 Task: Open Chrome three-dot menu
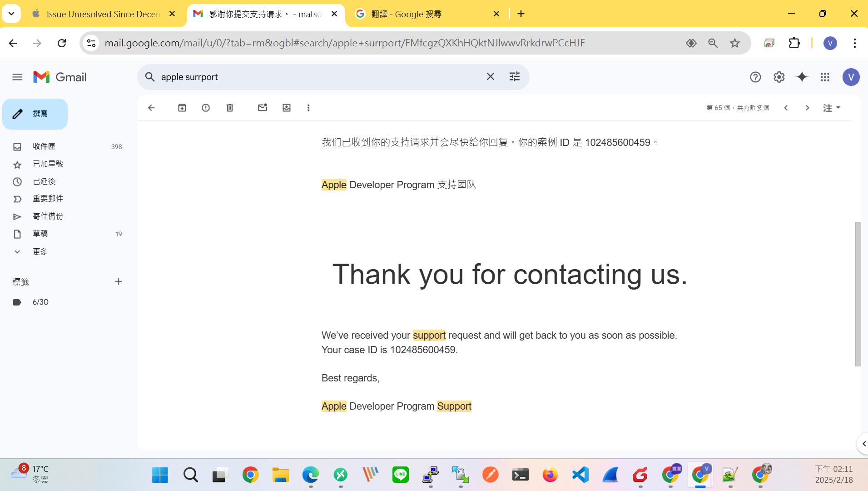click(855, 43)
